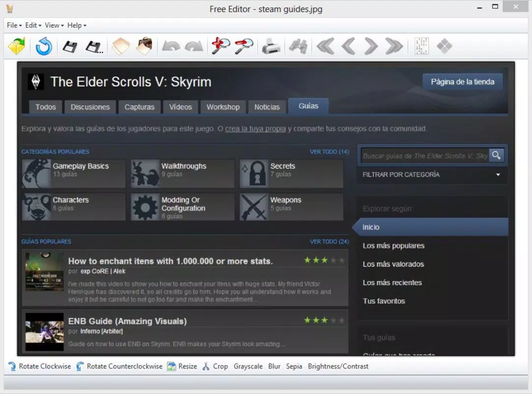Click the blank paper sheet toolbar icon
Screen dimensions: 532x394
(121, 46)
